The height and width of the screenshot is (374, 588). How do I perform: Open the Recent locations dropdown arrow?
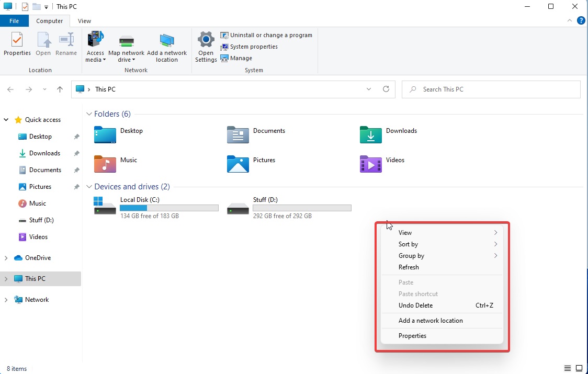click(44, 89)
